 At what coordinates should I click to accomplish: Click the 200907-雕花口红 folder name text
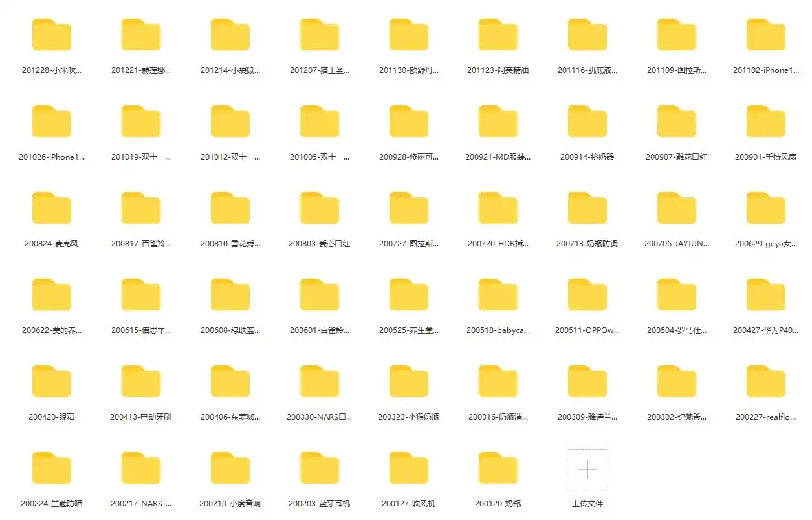(x=676, y=157)
